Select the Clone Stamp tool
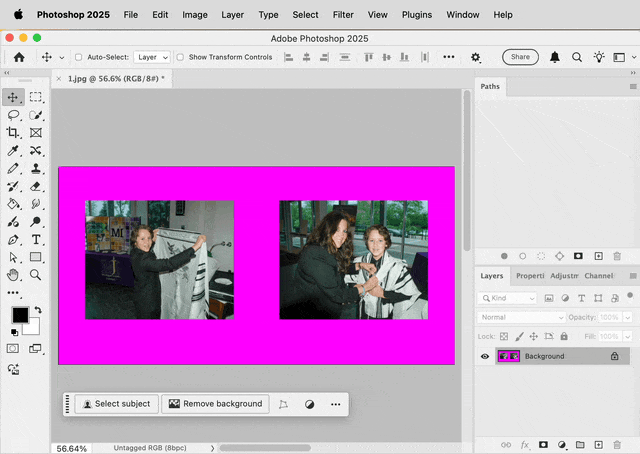This screenshot has height=454, width=640. [36, 168]
